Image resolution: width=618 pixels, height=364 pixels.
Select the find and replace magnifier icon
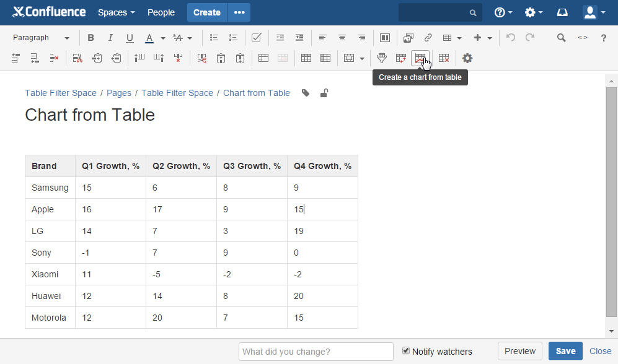point(561,38)
